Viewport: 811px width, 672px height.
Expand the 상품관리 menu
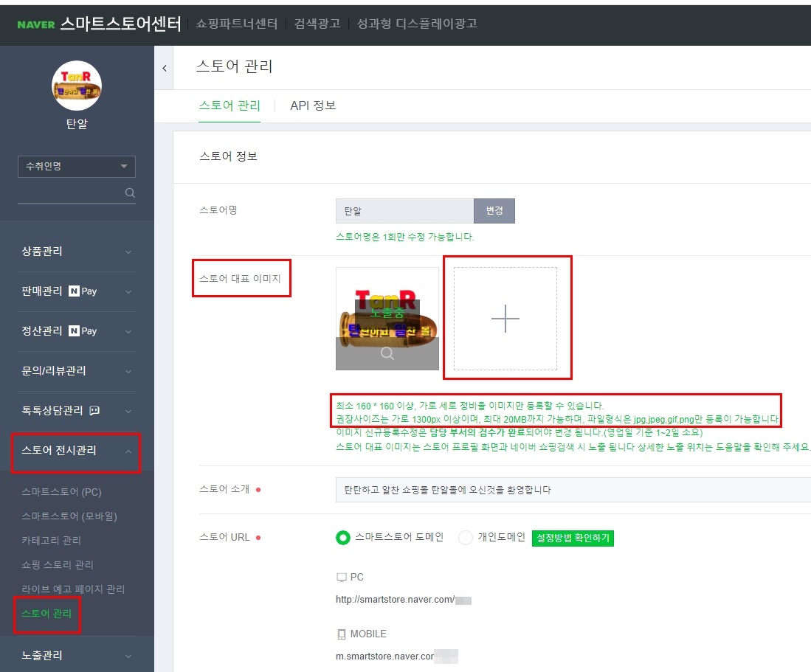click(77, 252)
